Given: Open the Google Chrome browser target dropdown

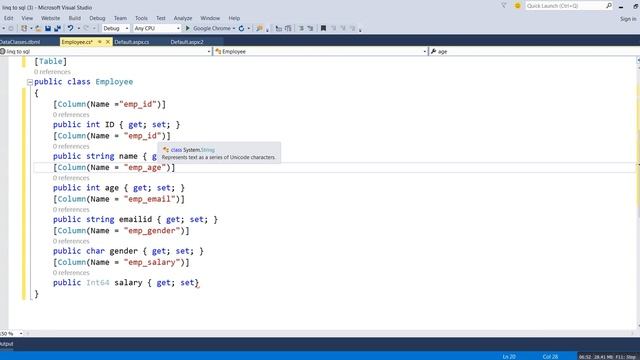Looking at the screenshot, I should tap(233, 28).
